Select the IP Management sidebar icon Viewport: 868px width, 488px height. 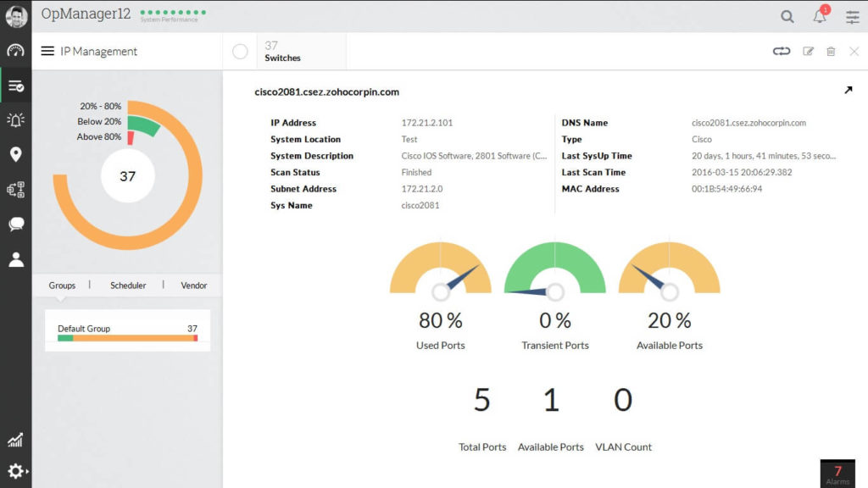click(x=15, y=85)
